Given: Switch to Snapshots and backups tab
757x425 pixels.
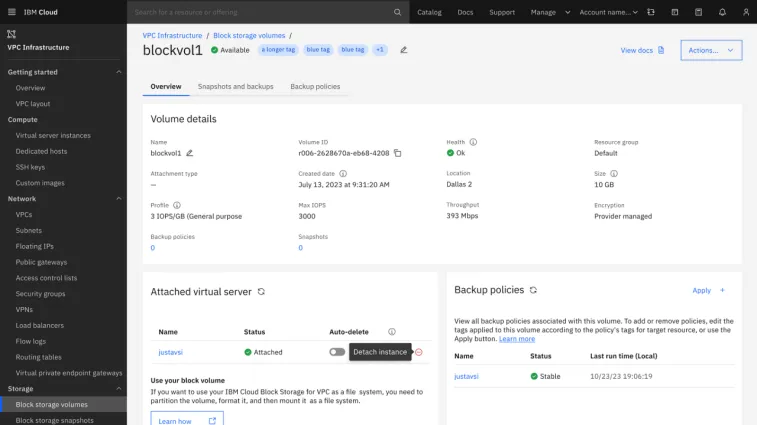Looking at the screenshot, I should click(x=236, y=87).
